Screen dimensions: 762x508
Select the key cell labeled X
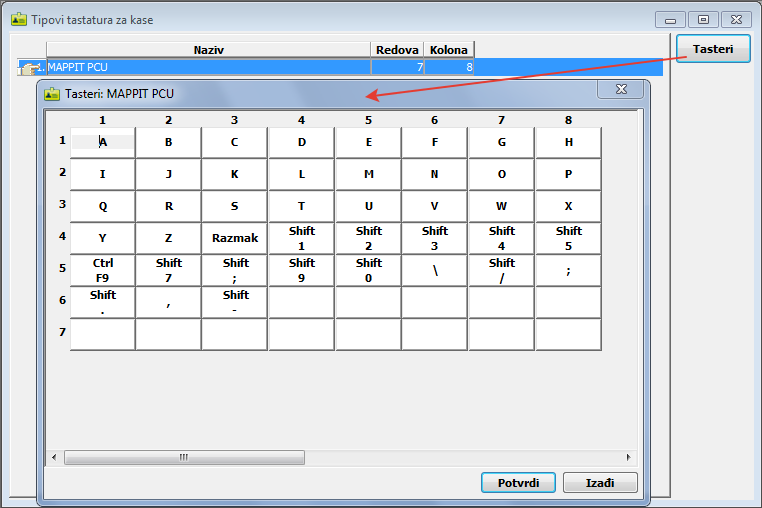(569, 206)
